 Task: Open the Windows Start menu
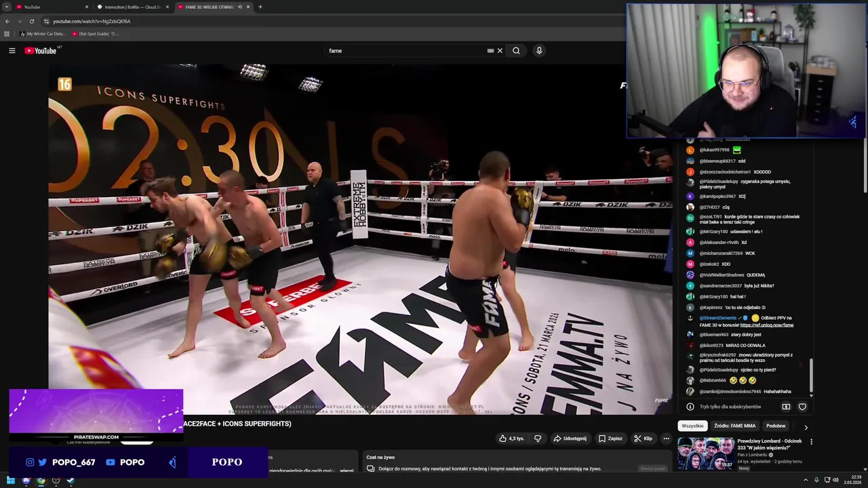tap(10, 481)
